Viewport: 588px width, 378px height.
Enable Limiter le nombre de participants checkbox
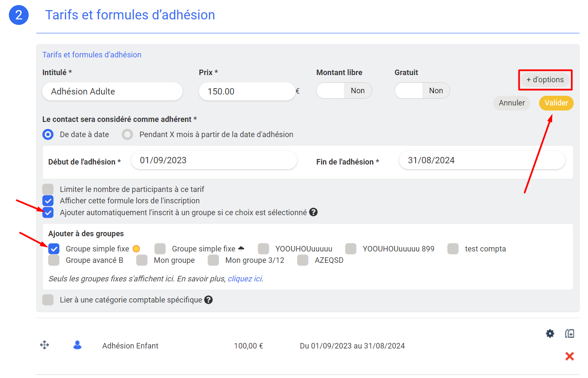click(x=48, y=189)
